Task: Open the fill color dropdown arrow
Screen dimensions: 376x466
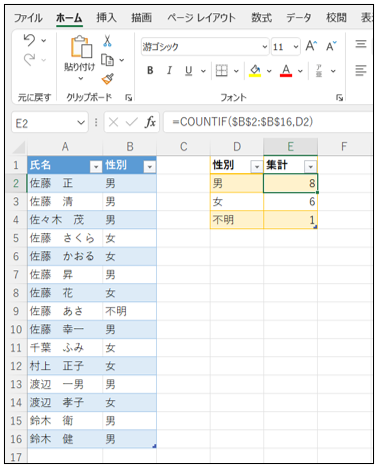Action: [x=269, y=71]
